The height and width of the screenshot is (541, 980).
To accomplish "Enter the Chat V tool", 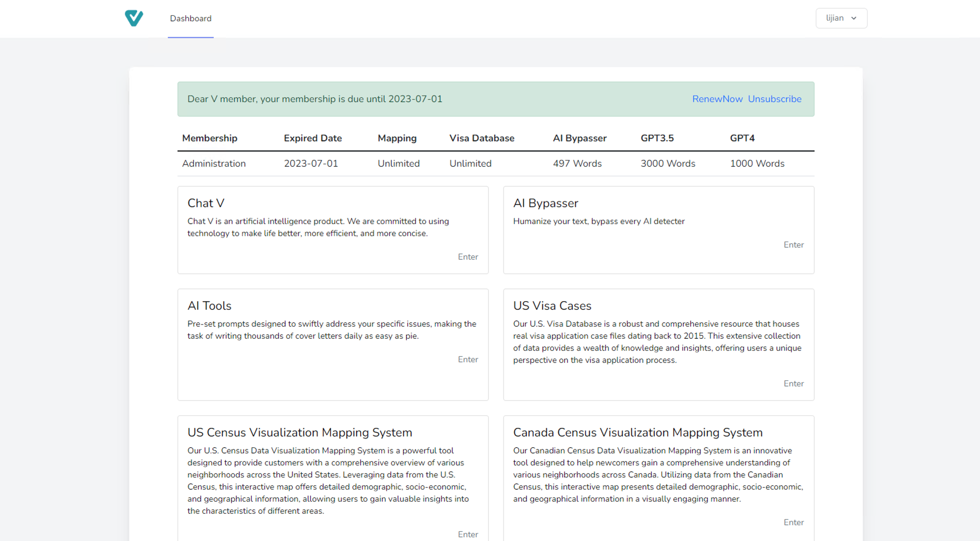I will coord(468,257).
